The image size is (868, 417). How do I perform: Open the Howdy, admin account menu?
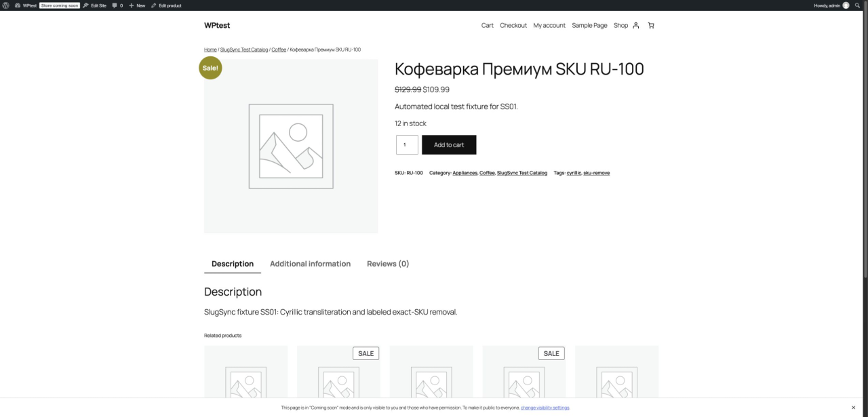click(x=831, y=5)
